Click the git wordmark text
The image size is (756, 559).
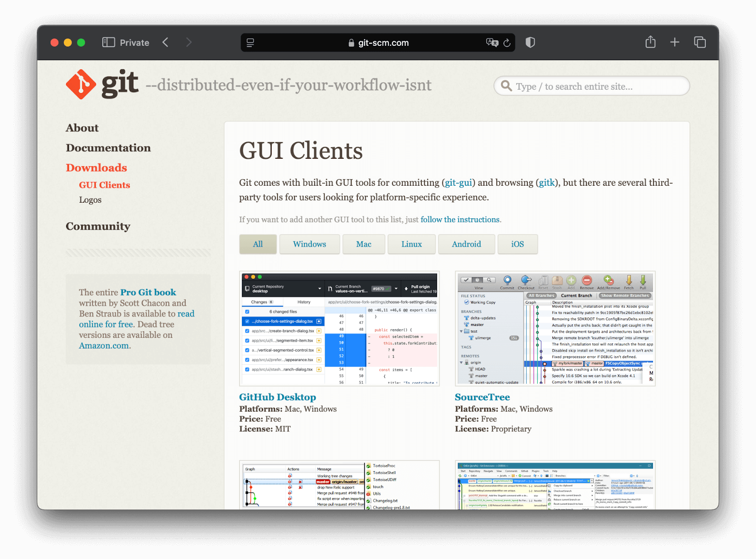point(120,84)
